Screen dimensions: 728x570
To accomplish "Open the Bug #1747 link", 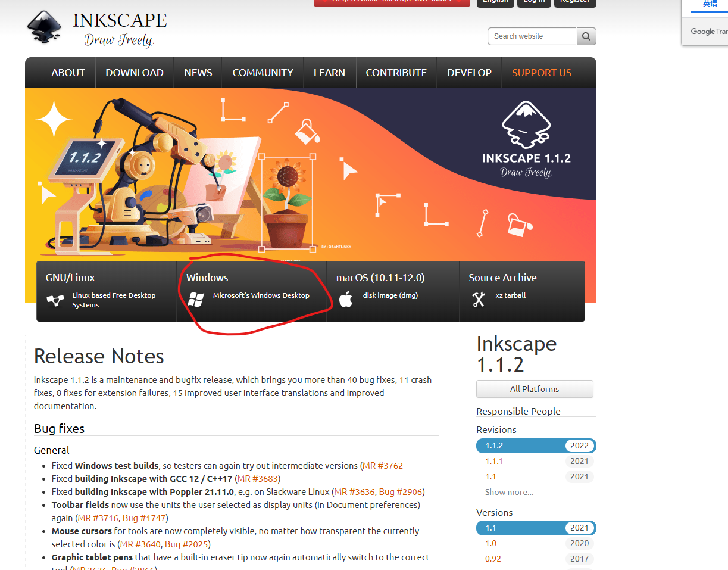I will point(144,518).
